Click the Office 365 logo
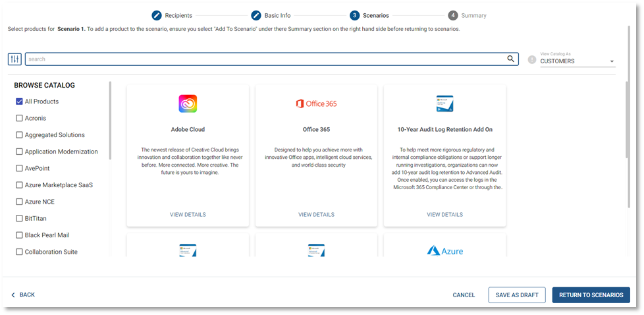 coord(316,103)
